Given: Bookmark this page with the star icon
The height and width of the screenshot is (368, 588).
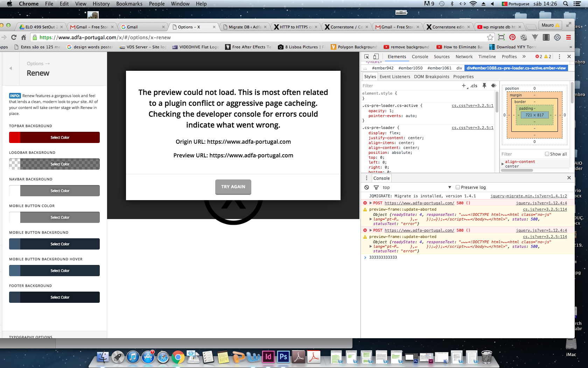Looking at the screenshot, I should click(x=490, y=38).
